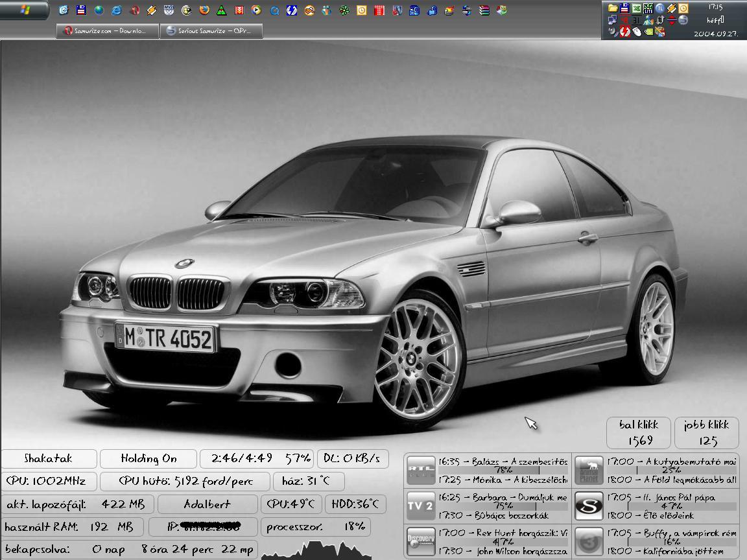Click the bekapcsolva uptime counter

pos(130,549)
